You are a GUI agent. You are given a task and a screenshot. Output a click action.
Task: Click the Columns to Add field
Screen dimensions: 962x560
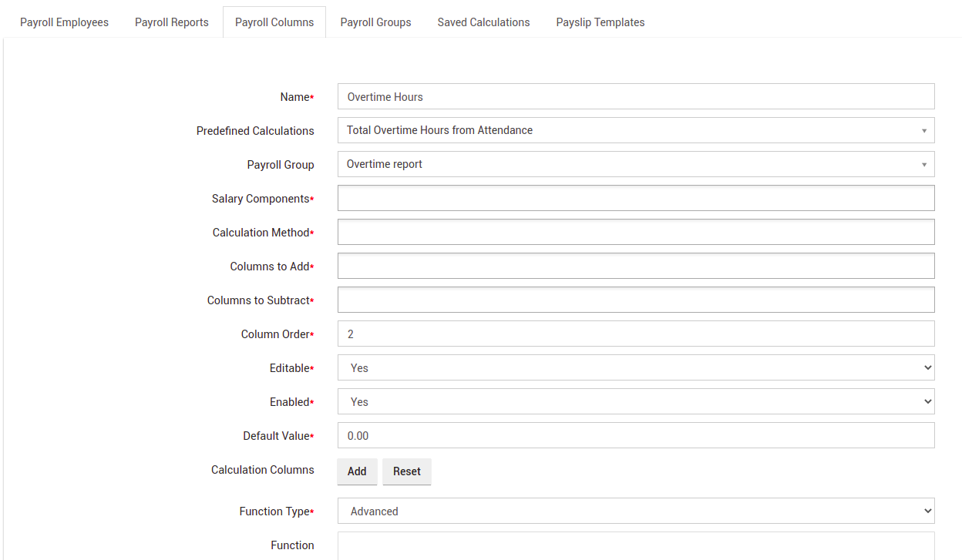pyautogui.click(x=636, y=266)
